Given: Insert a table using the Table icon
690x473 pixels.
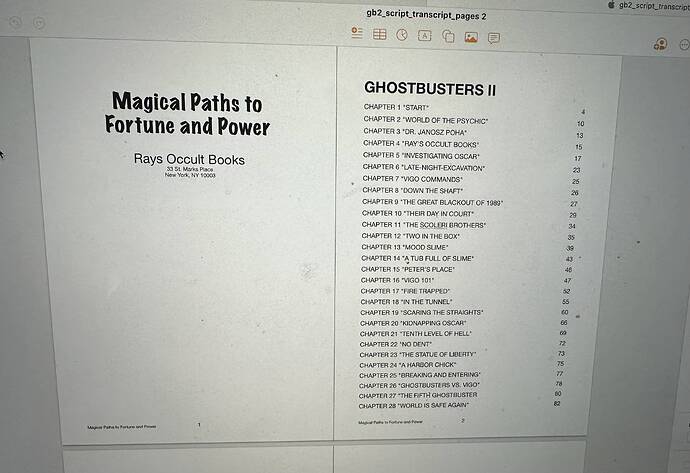Looking at the screenshot, I should (x=379, y=34).
